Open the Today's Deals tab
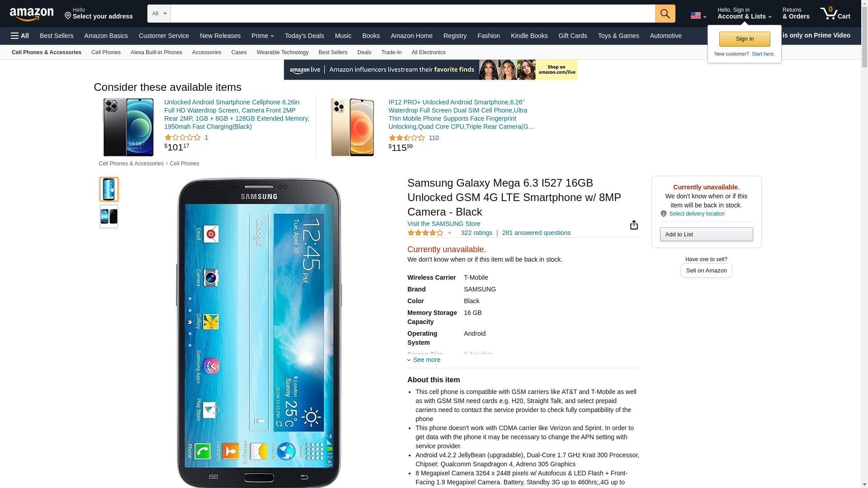The image size is (868, 488). click(x=304, y=36)
